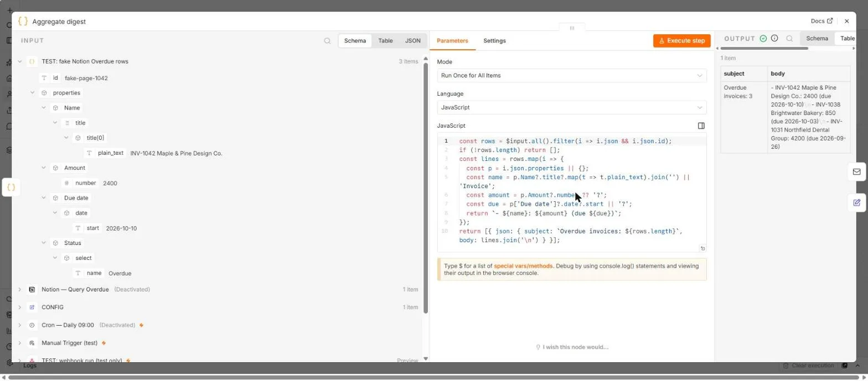This screenshot has height=381, width=868.
Task: Open the Language dropdown showing JavaScript
Action: pos(572,107)
